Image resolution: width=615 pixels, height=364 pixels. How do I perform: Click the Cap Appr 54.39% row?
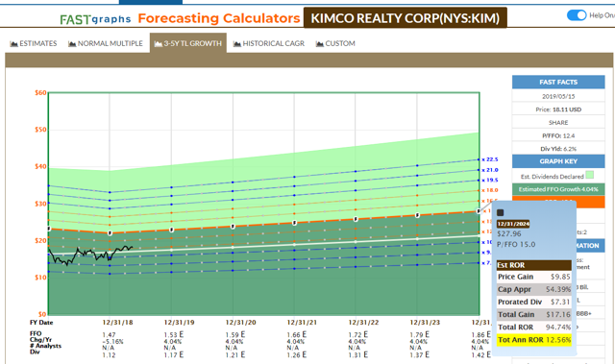(534, 289)
